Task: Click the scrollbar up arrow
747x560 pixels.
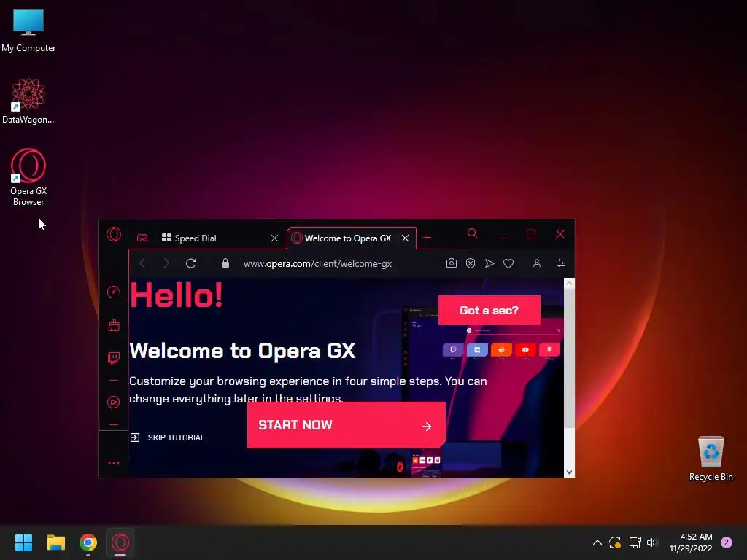Action: coord(569,283)
